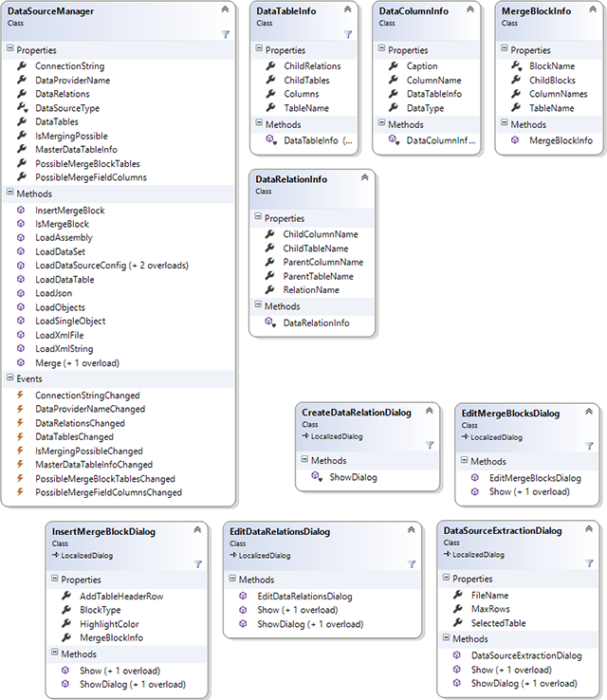Select FileName property in DataSourceExtractionDialog
Image resolution: width=607 pixels, height=700 pixels.
(490, 595)
